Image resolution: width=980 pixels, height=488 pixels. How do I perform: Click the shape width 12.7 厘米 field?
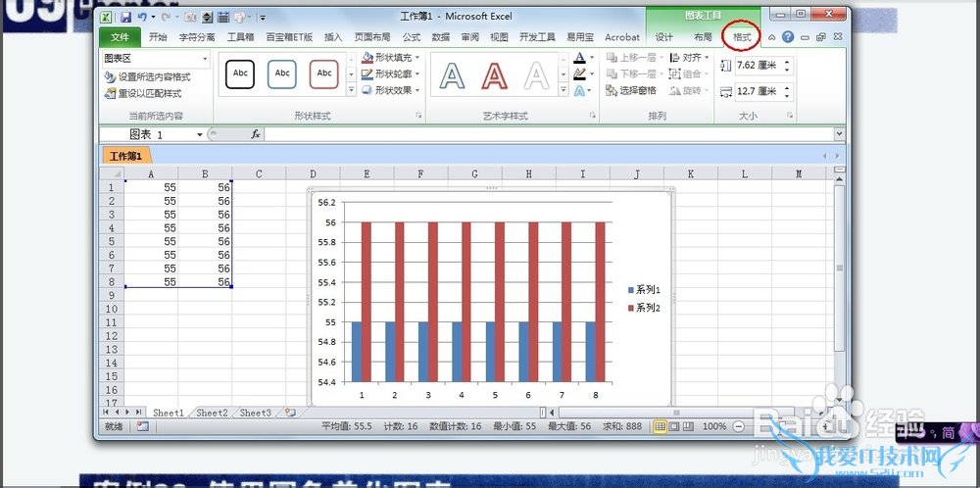click(758, 92)
